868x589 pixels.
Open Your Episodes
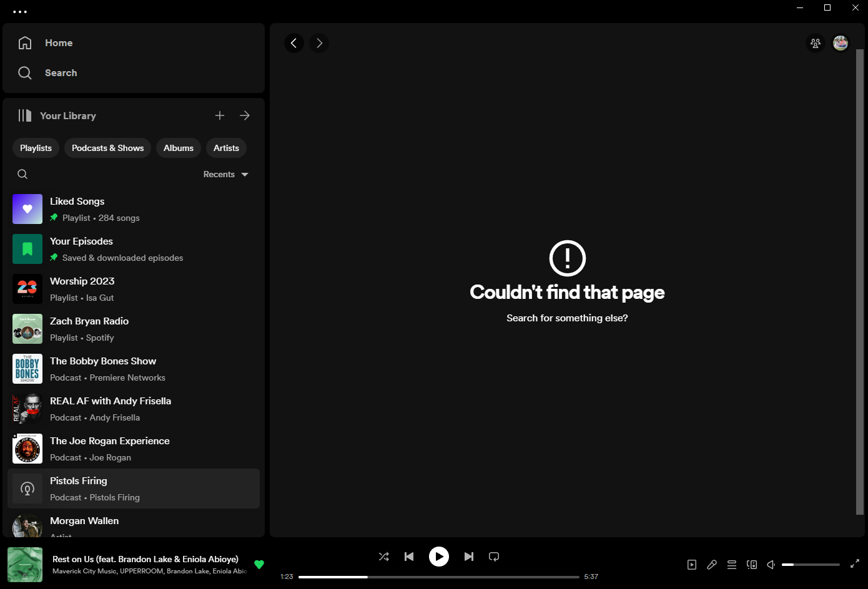pyautogui.click(x=134, y=249)
